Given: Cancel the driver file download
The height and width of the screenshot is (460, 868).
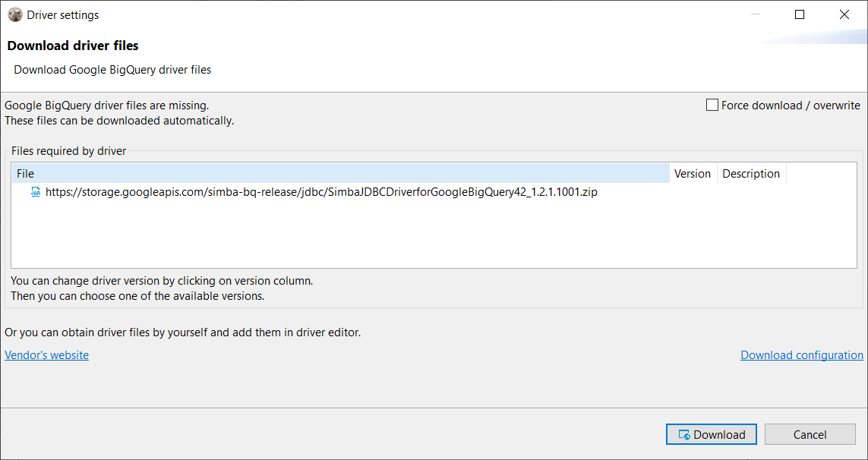Looking at the screenshot, I should pyautogui.click(x=810, y=434).
